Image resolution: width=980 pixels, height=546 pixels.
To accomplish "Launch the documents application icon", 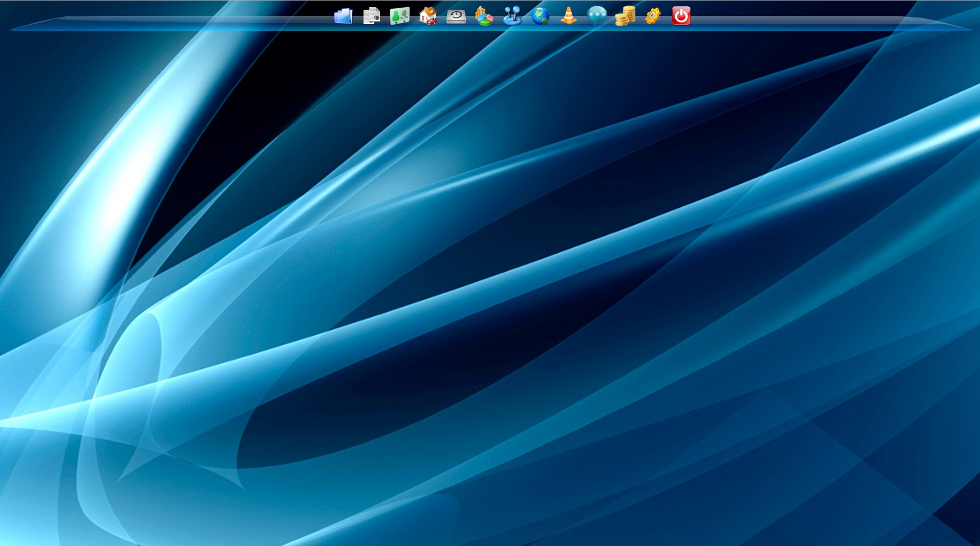I will (371, 16).
